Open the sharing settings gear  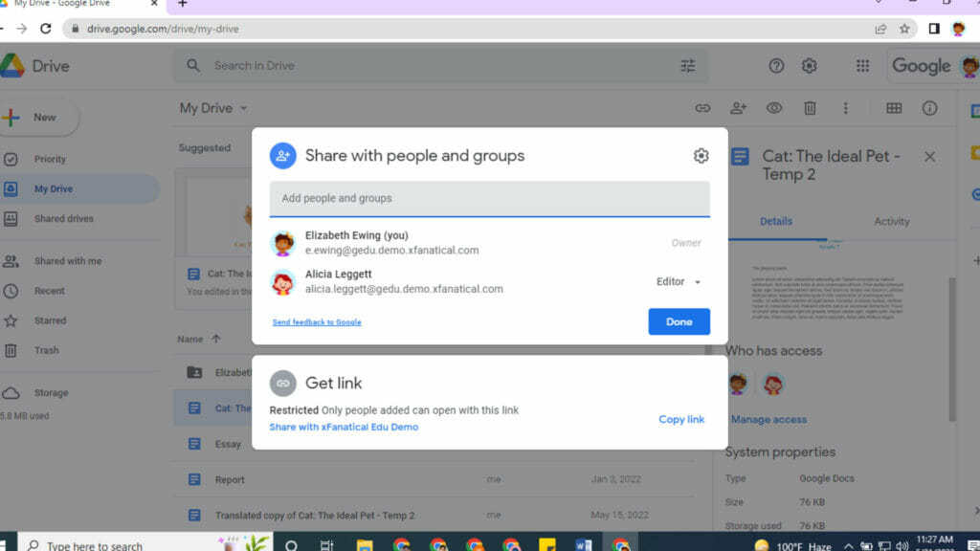pos(701,155)
